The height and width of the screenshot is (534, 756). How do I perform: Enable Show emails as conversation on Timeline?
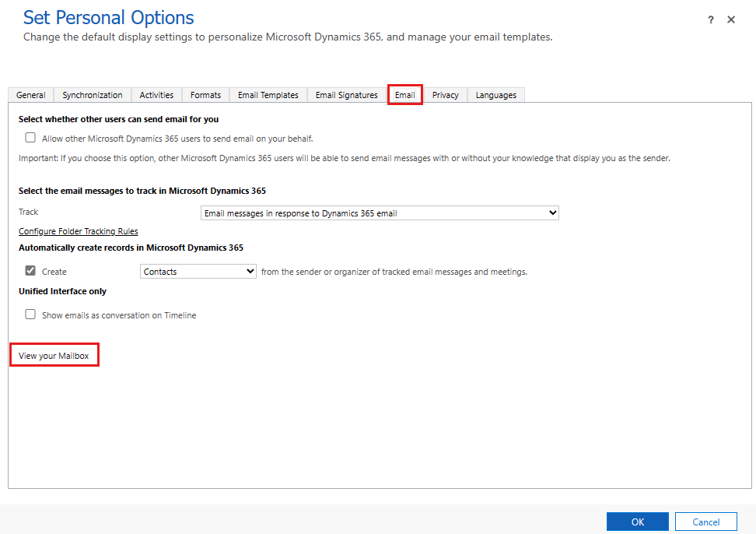30,314
